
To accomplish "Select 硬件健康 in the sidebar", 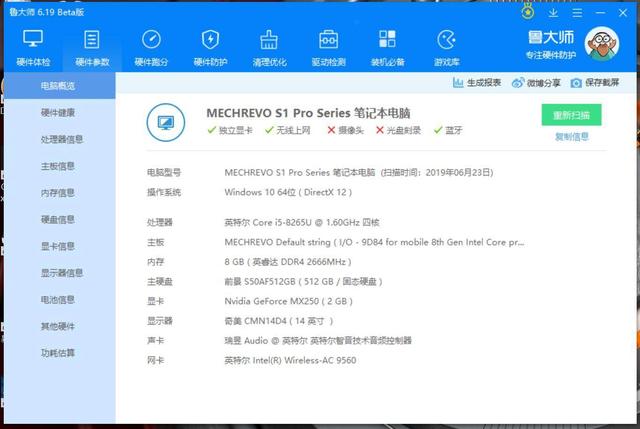I will pos(58,113).
